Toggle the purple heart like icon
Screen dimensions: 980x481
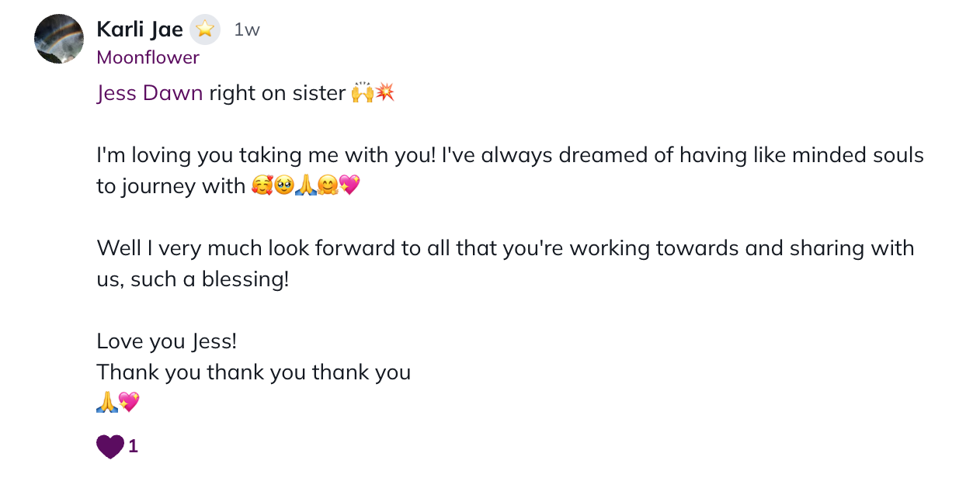click(x=109, y=446)
